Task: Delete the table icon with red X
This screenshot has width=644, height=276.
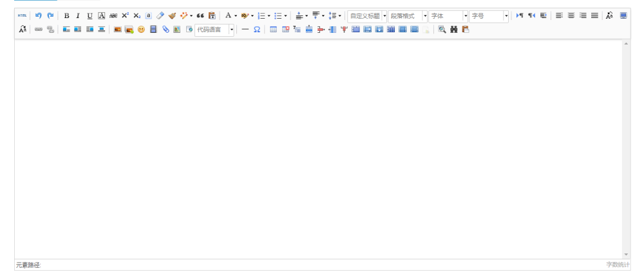Action: point(285,30)
